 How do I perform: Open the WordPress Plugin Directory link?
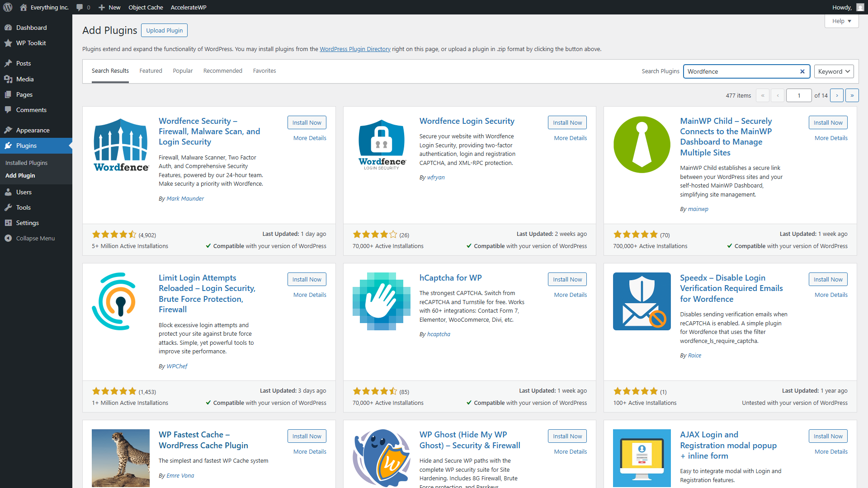pyautogui.click(x=355, y=49)
